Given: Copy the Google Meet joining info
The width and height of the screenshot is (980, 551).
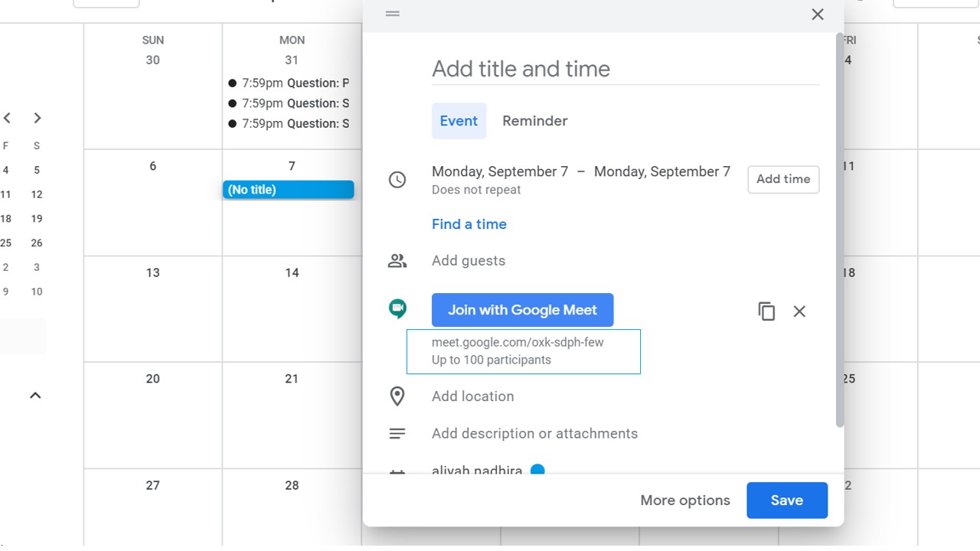Looking at the screenshot, I should tap(766, 311).
